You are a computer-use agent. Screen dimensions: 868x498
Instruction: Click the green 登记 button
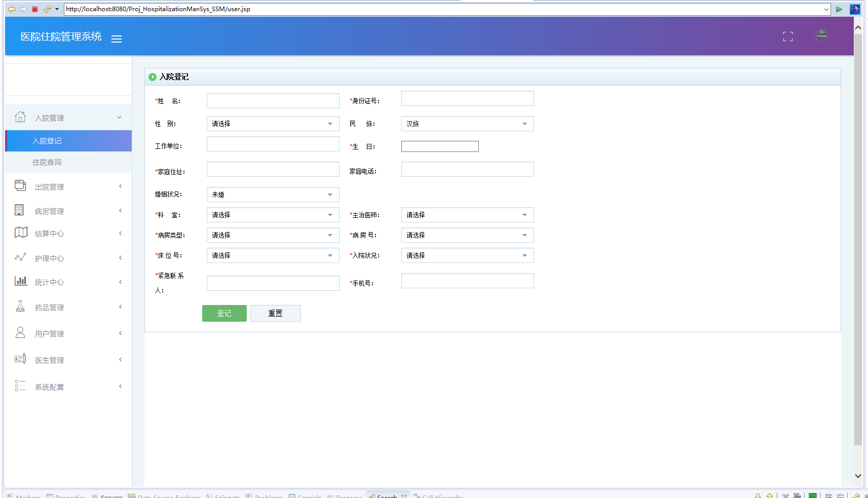[224, 313]
